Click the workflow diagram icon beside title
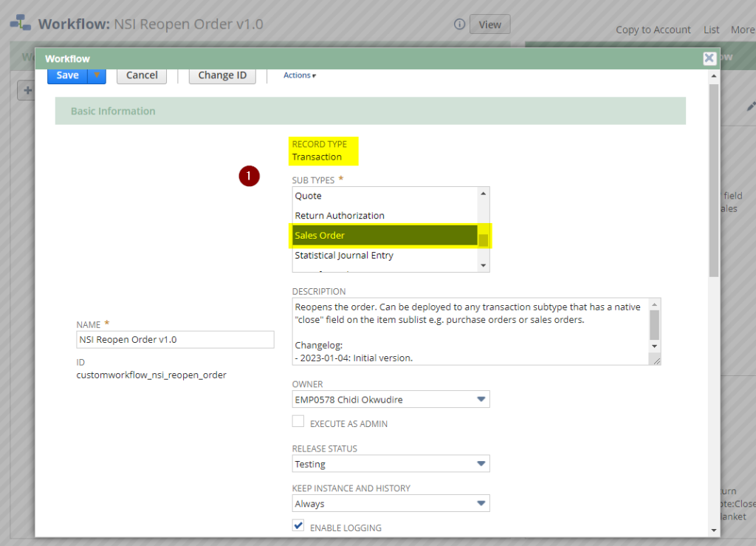The height and width of the screenshot is (546, 756). (20, 23)
